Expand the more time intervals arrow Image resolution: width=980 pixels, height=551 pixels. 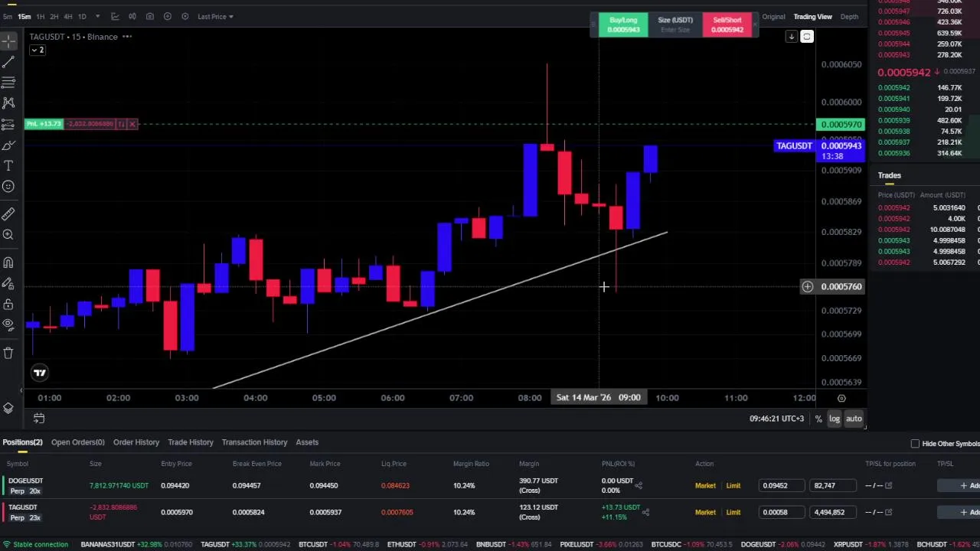(x=97, y=16)
